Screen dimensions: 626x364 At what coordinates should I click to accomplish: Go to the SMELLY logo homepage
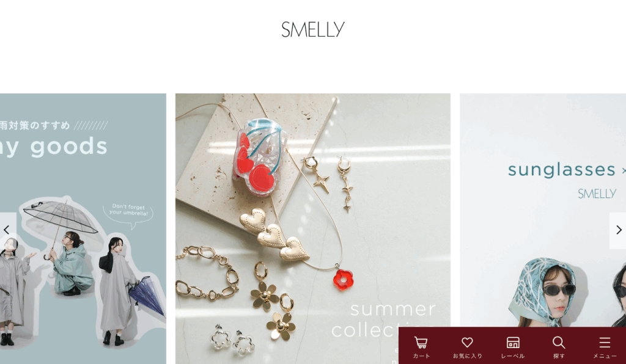coord(312,29)
